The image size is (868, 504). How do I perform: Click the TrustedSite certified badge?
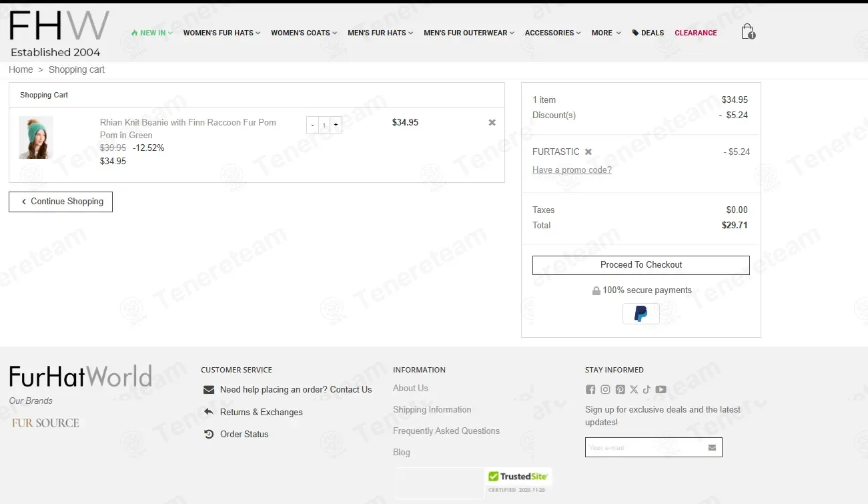coord(518,481)
